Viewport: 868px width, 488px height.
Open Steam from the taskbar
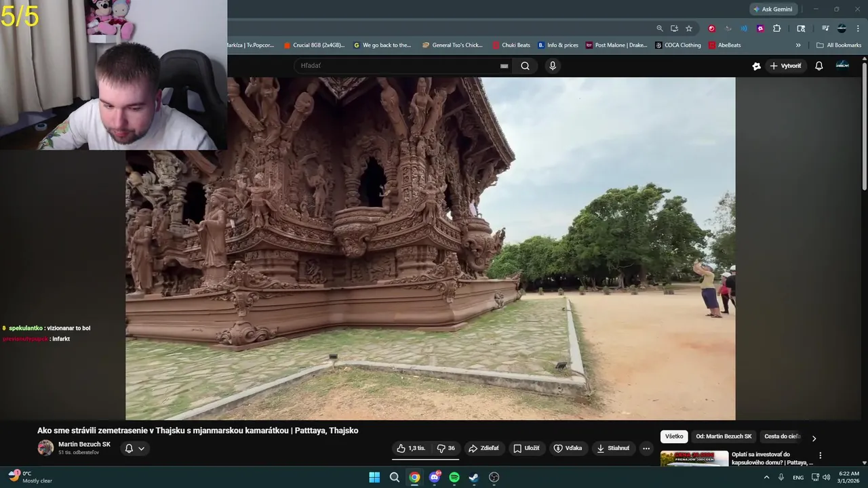coord(474,477)
